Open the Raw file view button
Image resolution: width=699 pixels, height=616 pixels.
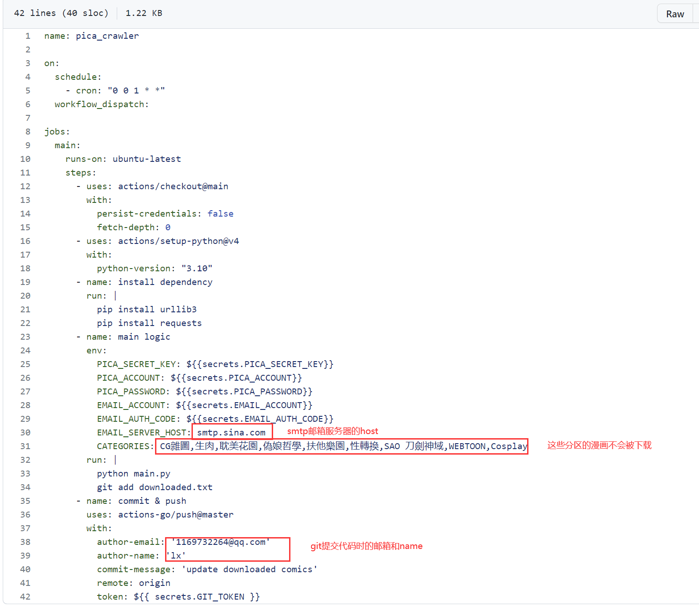click(675, 14)
